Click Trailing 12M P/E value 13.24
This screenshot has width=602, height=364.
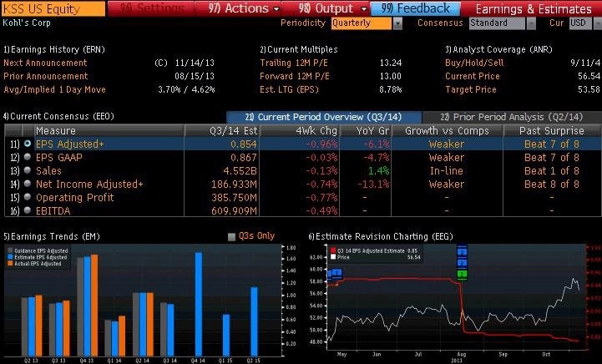pos(391,63)
